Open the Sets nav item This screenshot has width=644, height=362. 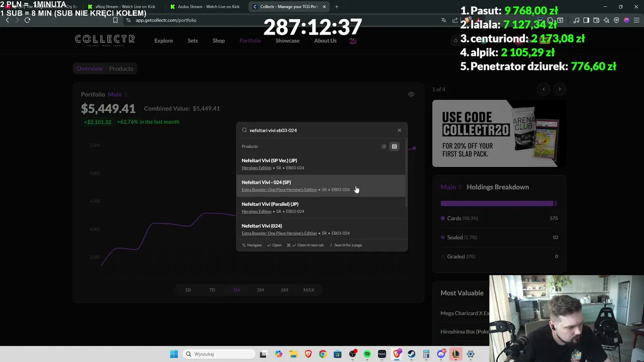[193, 41]
